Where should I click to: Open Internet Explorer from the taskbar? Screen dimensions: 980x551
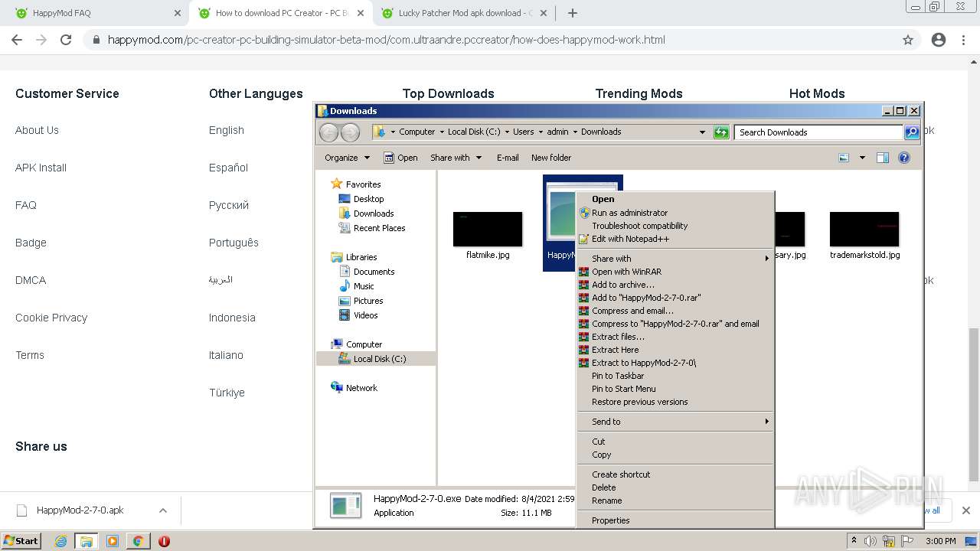pos(60,541)
